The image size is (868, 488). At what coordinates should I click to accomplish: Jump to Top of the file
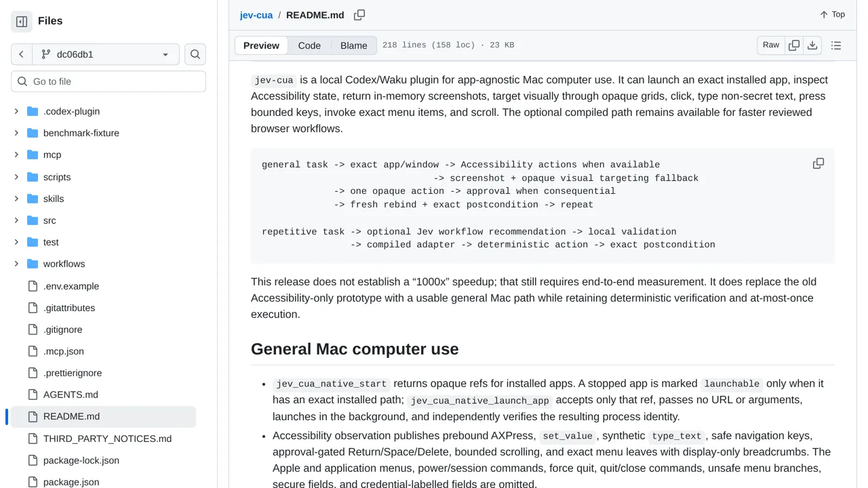point(832,14)
